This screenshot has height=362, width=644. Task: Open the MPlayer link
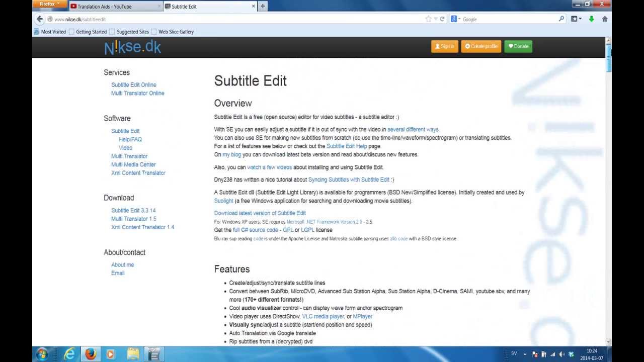click(363, 317)
